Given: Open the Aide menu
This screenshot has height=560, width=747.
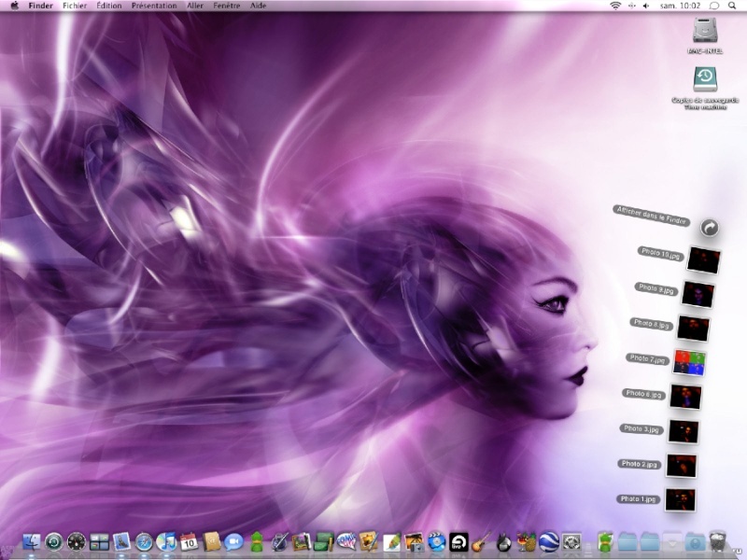Looking at the screenshot, I should point(259,6).
